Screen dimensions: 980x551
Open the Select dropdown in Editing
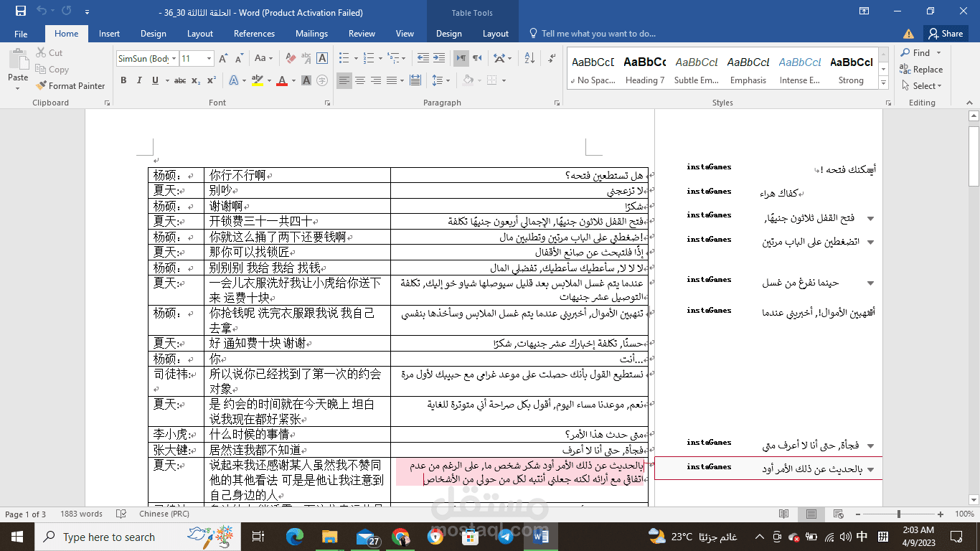(922, 86)
